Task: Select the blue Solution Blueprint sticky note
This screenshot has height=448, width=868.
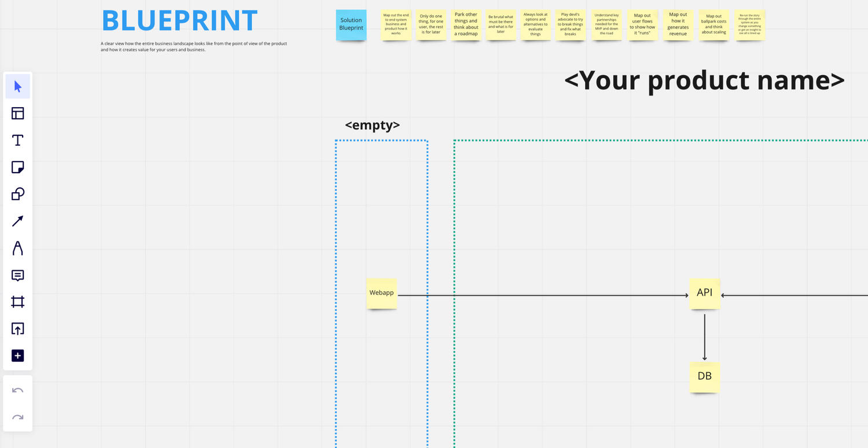Action: click(351, 24)
